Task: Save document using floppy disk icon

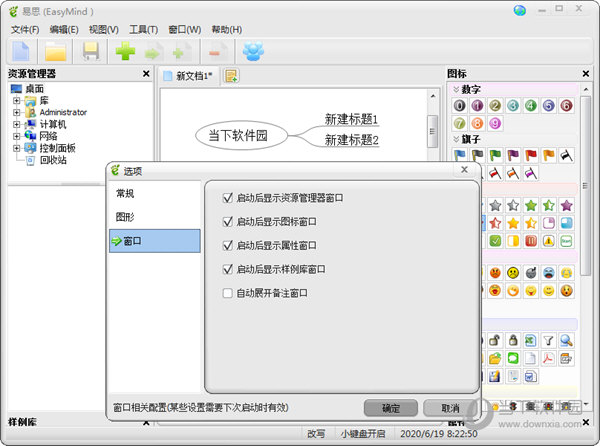Action: pos(91,51)
